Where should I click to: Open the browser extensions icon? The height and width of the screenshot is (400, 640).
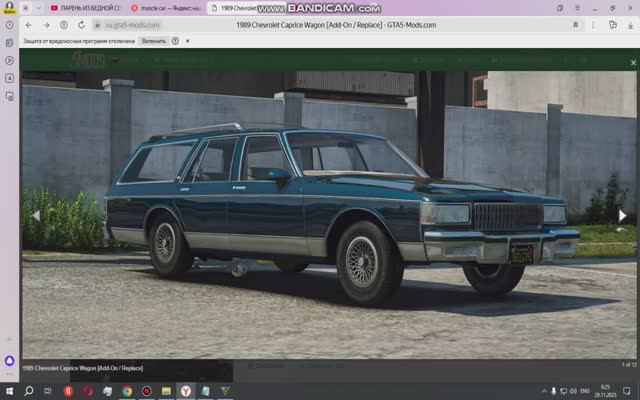tap(613, 25)
